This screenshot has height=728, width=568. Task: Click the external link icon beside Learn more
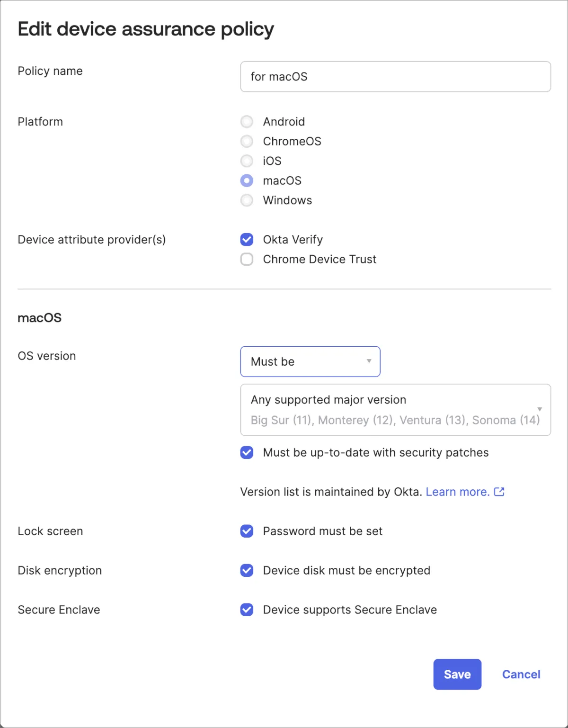499,492
